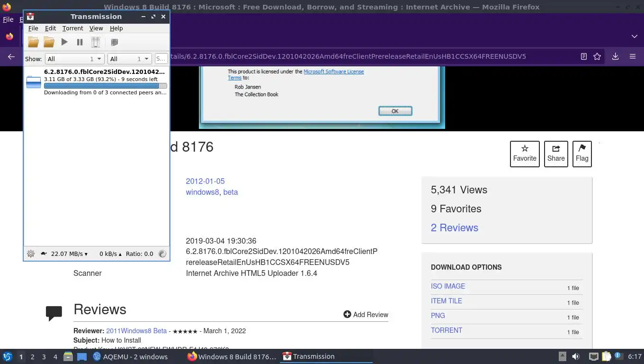Viewport: 644px width, 364px height.
Task: Toggle turtle alternative speed limits
Action: point(44,254)
